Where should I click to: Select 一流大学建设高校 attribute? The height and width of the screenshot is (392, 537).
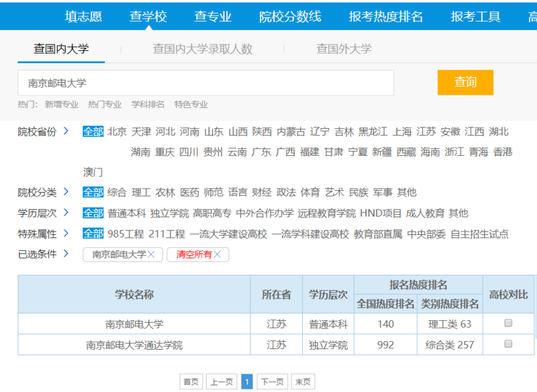(228, 234)
